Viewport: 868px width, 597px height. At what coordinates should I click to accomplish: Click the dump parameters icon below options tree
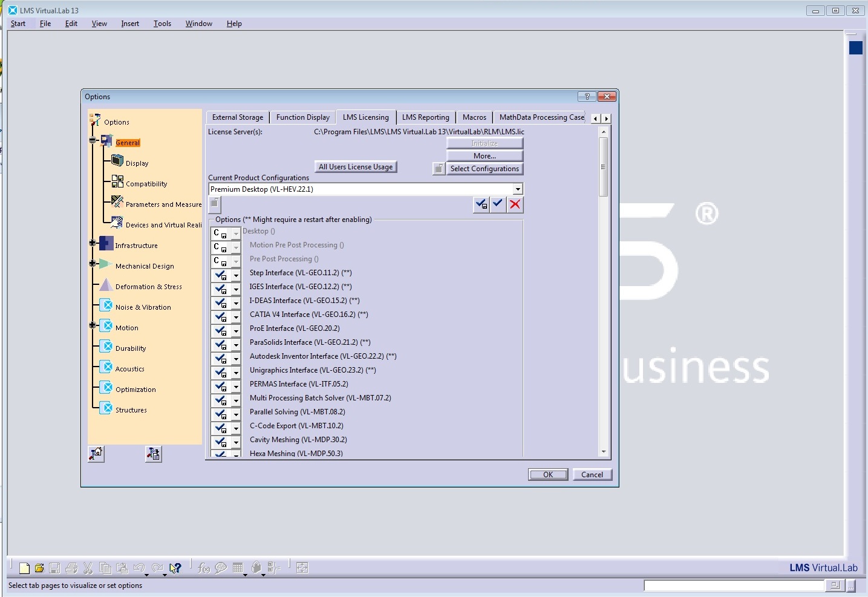tap(153, 454)
